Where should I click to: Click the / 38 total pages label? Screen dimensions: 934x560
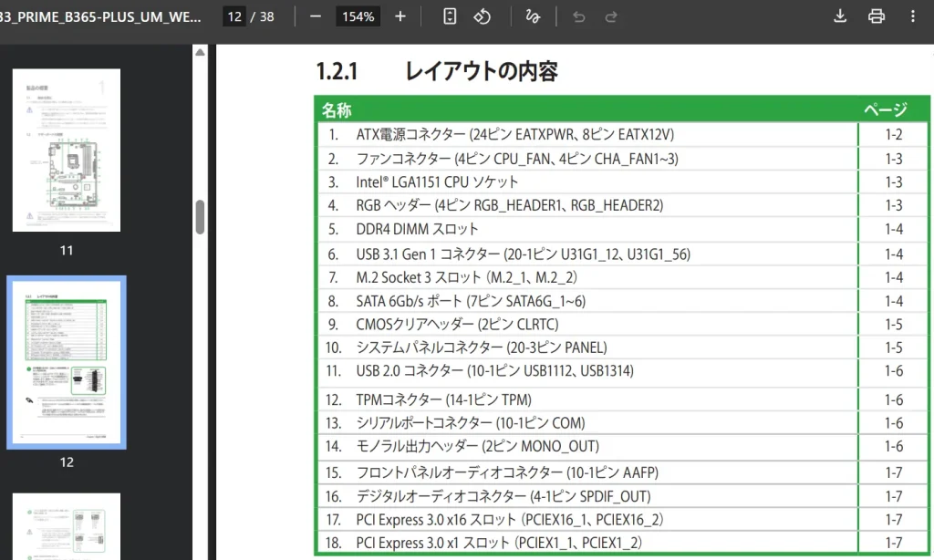tap(262, 16)
